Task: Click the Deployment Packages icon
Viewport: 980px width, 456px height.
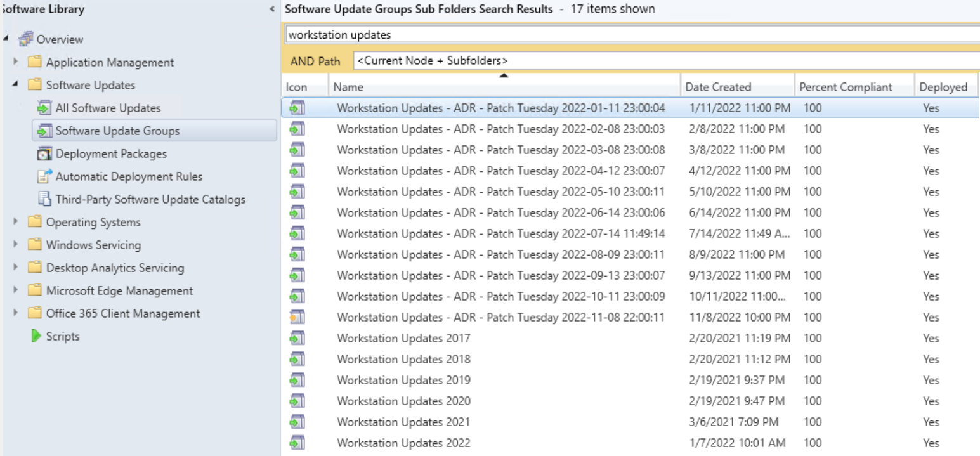Action: pyautogui.click(x=44, y=153)
